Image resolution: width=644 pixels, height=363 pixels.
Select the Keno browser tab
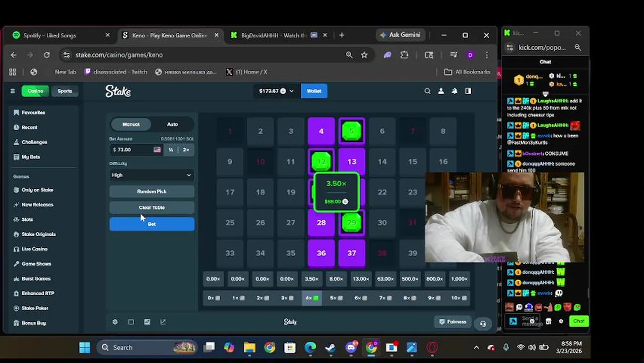(170, 35)
